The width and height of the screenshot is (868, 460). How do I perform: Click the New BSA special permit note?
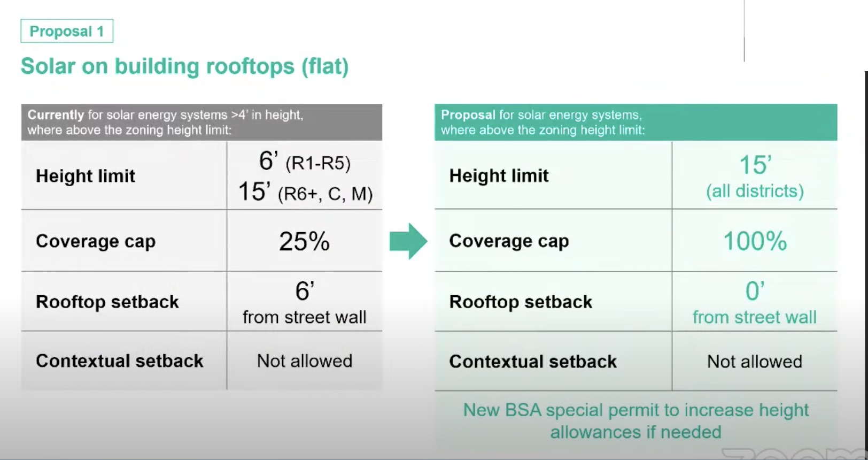click(635, 420)
